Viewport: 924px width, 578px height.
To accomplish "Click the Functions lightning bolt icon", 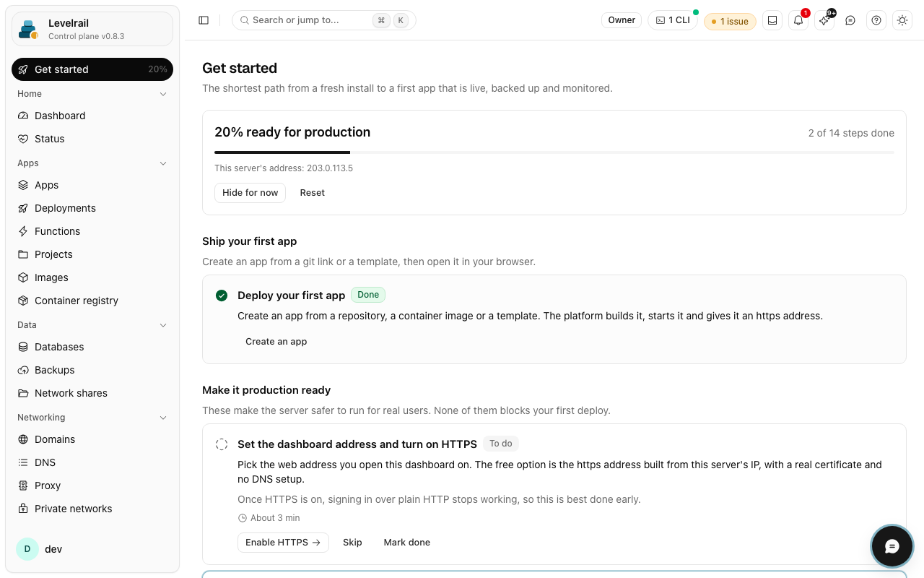I will tap(23, 231).
